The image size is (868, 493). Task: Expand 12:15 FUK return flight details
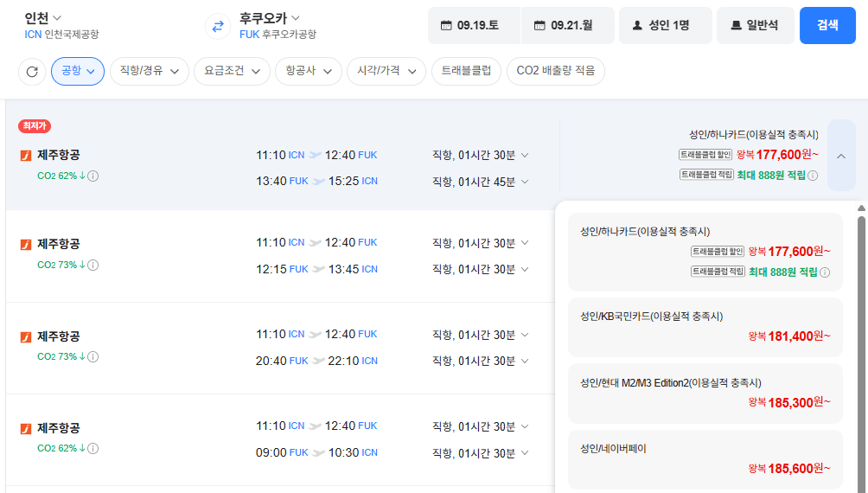click(x=525, y=269)
